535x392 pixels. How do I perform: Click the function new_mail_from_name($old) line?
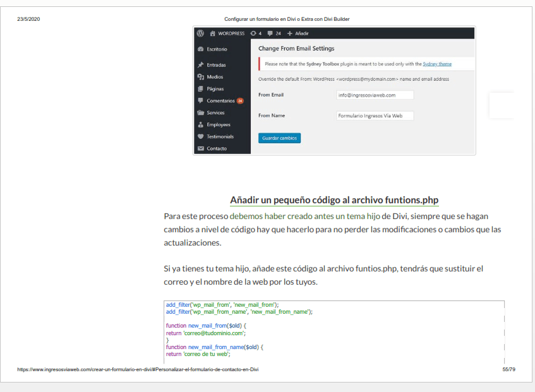coord(215,347)
